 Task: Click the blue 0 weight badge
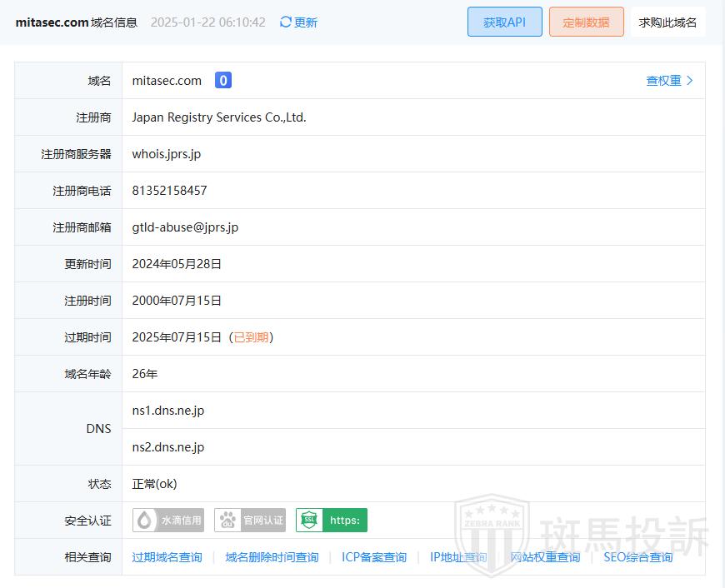click(x=223, y=81)
